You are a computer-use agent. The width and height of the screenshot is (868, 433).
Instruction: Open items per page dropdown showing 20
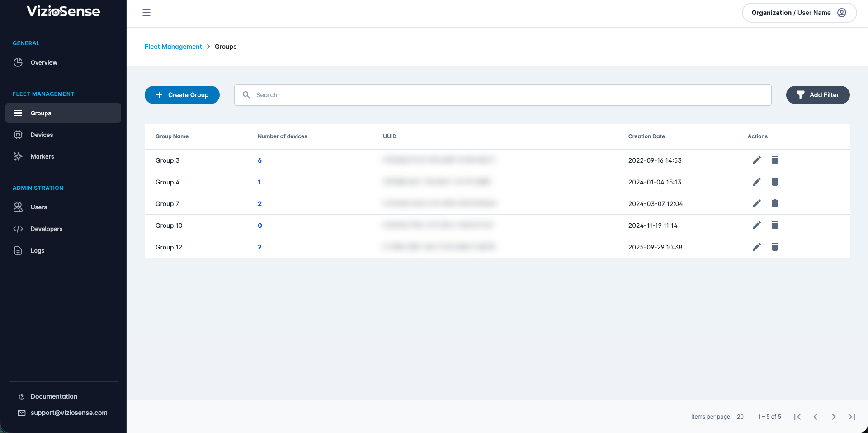[740, 417]
